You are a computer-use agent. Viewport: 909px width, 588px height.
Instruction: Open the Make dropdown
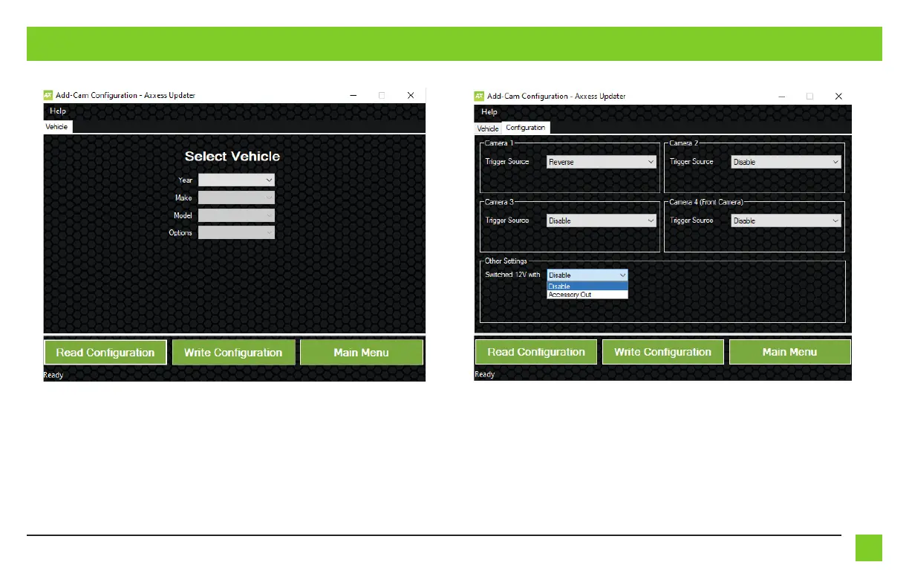[x=236, y=197]
